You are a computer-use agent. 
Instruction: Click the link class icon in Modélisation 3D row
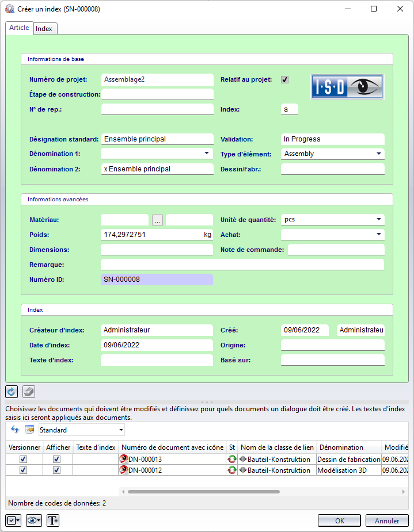click(x=243, y=470)
